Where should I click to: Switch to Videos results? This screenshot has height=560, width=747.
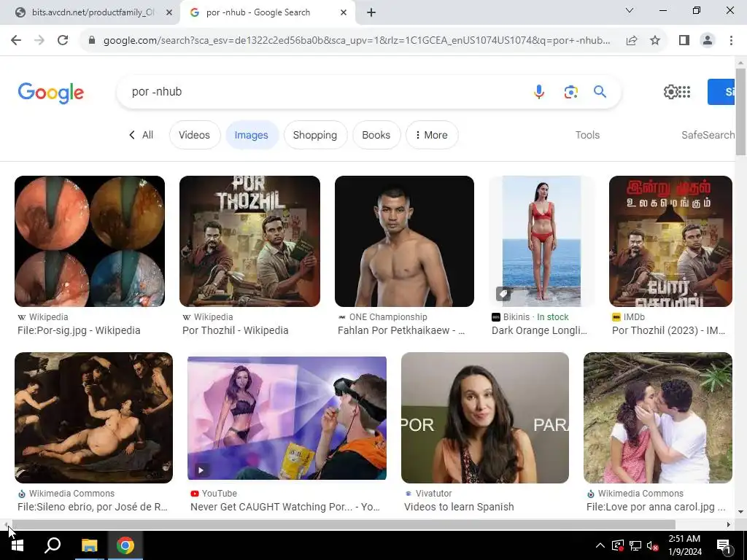point(194,135)
